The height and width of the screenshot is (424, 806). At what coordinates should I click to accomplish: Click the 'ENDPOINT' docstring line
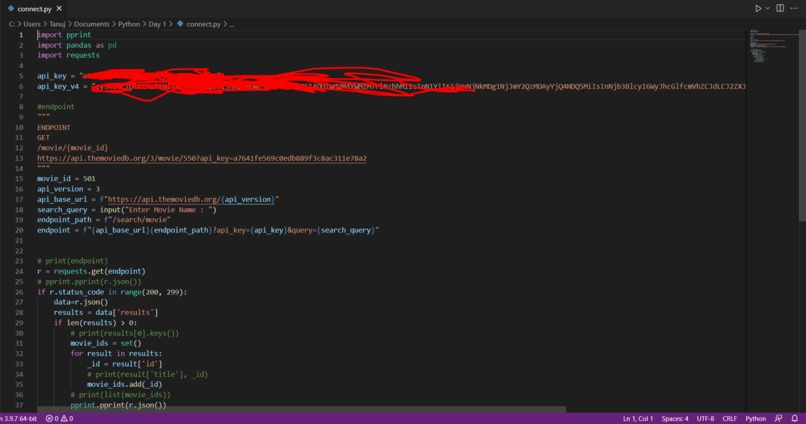coord(53,127)
